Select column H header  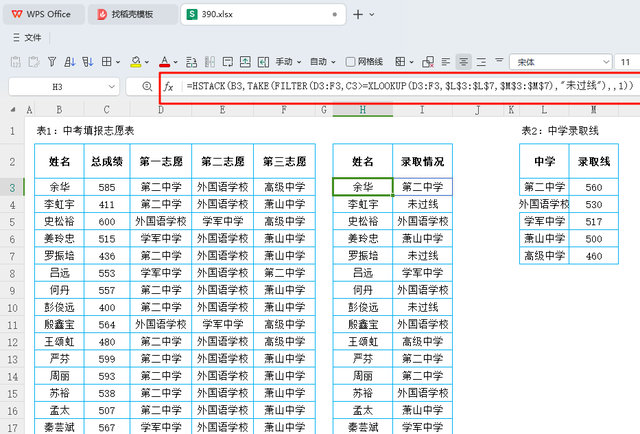[362, 109]
